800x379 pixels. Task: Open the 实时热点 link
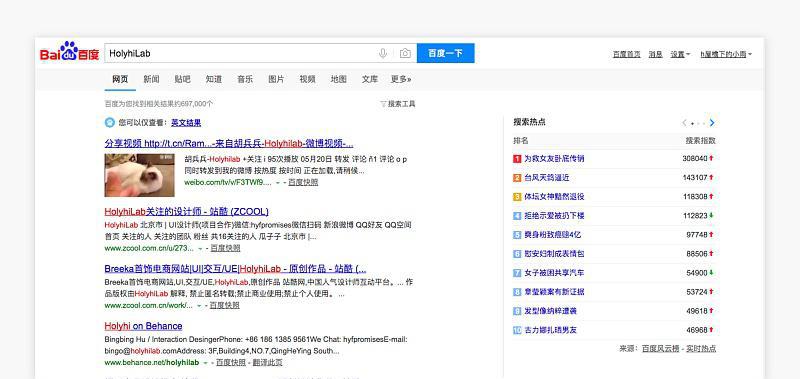point(701,349)
